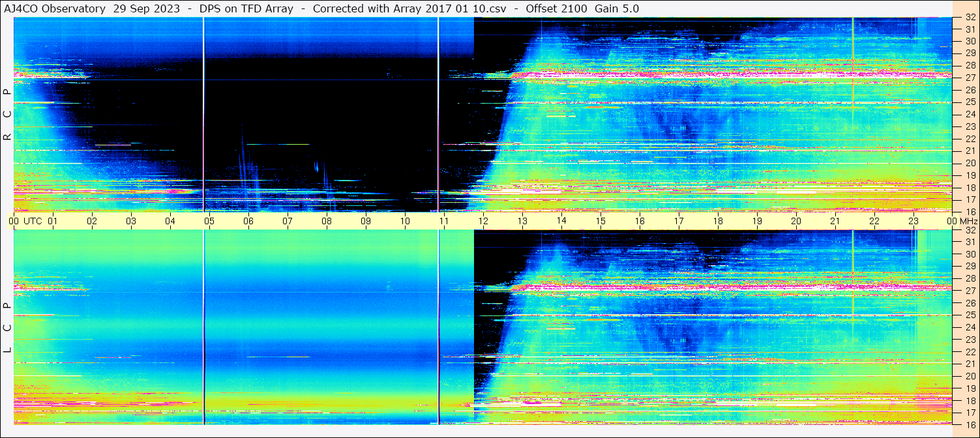Select the 21 hour label on time axis
Image resolution: width=980 pixels, height=438 pixels.
(835, 221)
